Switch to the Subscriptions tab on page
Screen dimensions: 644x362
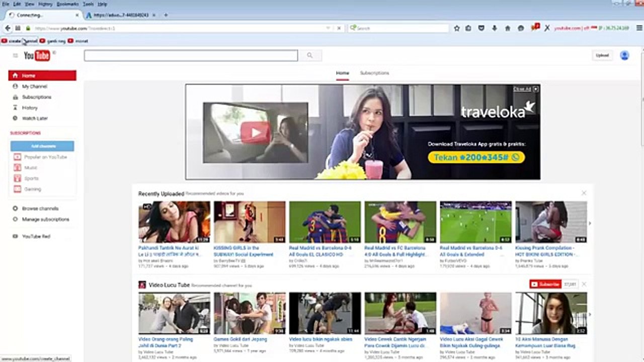pos(374,73)
